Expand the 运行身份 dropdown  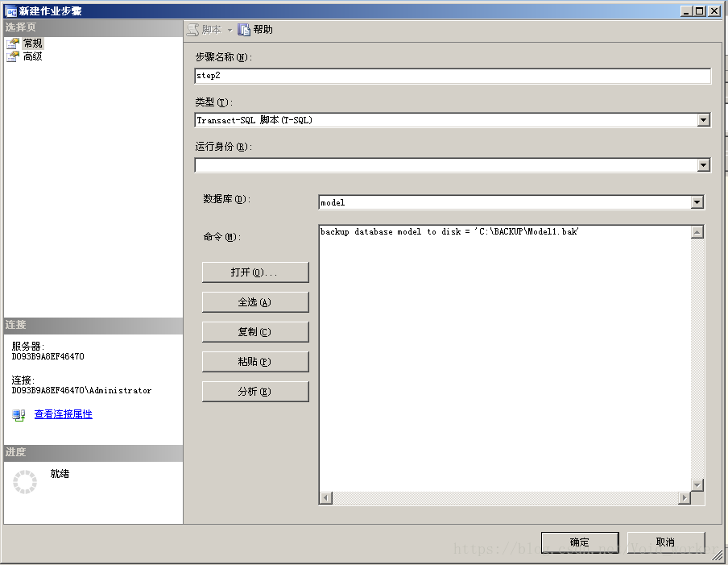704,164
